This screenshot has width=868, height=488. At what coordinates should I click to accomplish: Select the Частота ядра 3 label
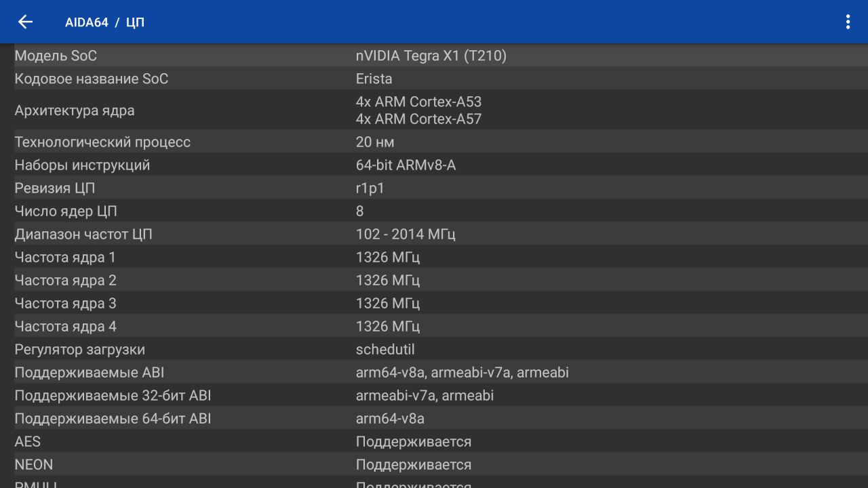pyautogui.click(x=66, y=304)
